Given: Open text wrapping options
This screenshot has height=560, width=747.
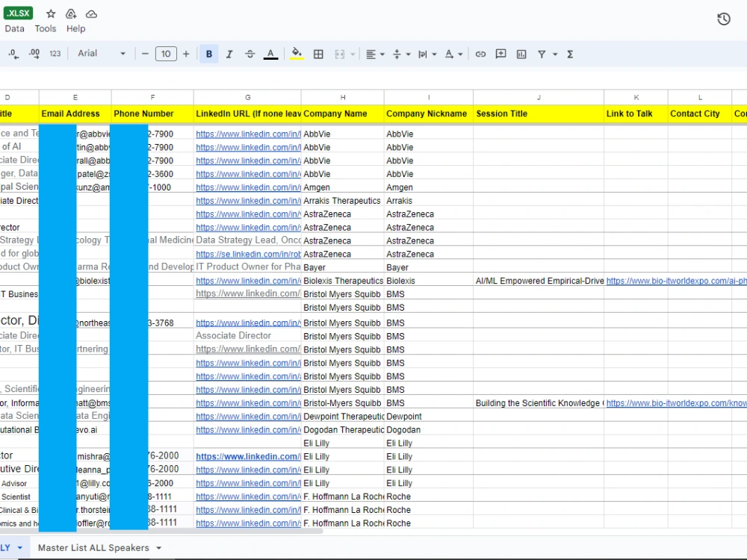Looking at the screenshot, I should pyautogui.click(x=427, y=55).
